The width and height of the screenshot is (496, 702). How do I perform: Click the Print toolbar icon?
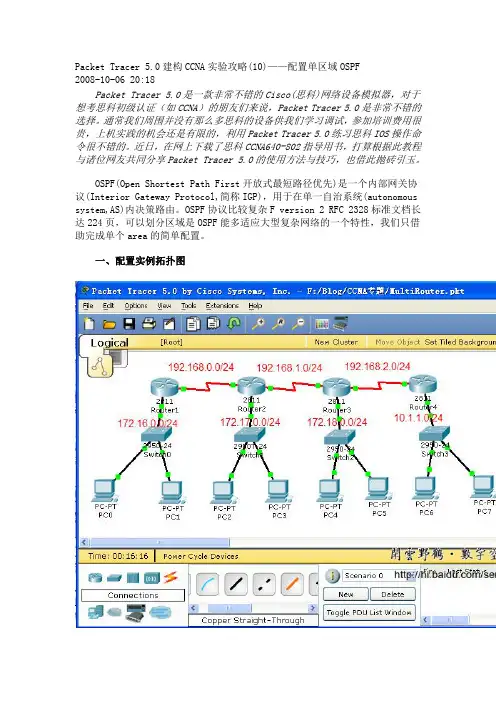point(149,323)
